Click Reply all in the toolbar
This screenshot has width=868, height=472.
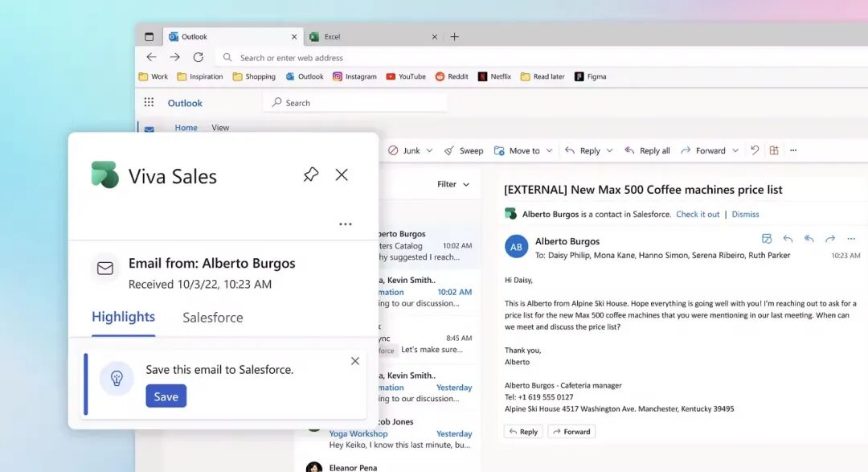pyautogui.click(x=647, y=150)
